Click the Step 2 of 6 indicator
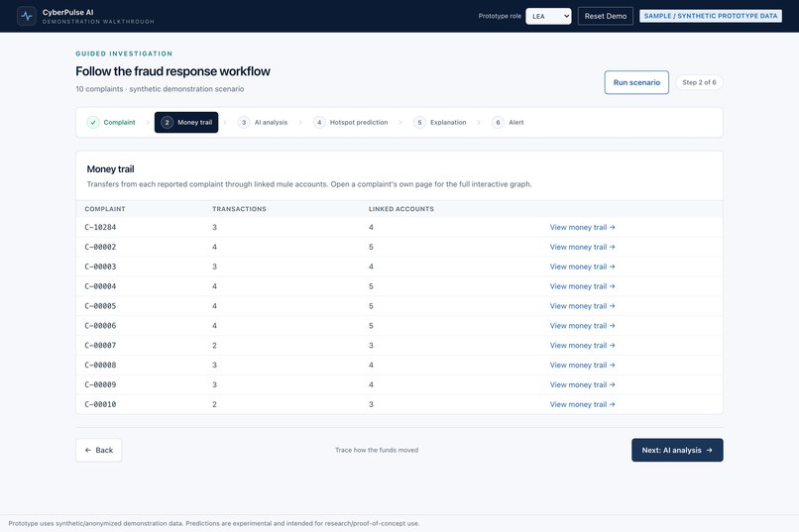This screenshot has width=799, height=532. [699, 82]
